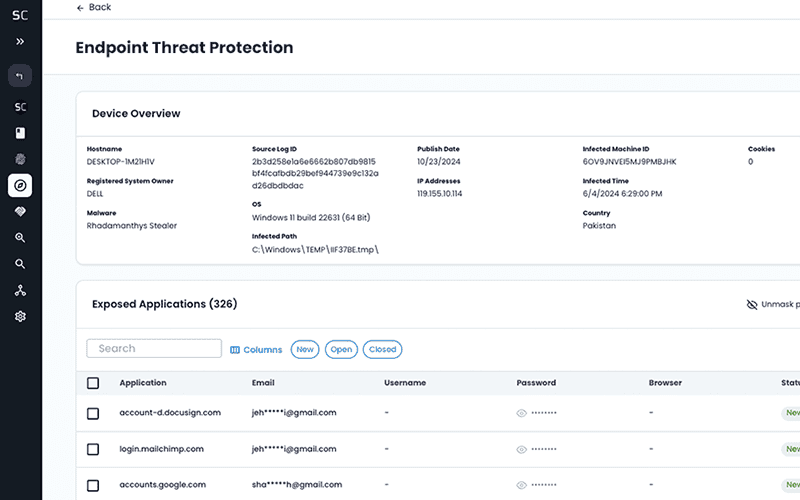Screen dimensions: 800x500
Task: Reveal password for account-d.docusign.com row
Action: 521,413
